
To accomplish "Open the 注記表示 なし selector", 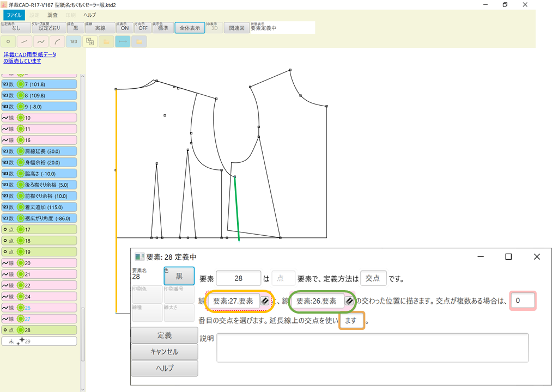I will tap(16, 27).
